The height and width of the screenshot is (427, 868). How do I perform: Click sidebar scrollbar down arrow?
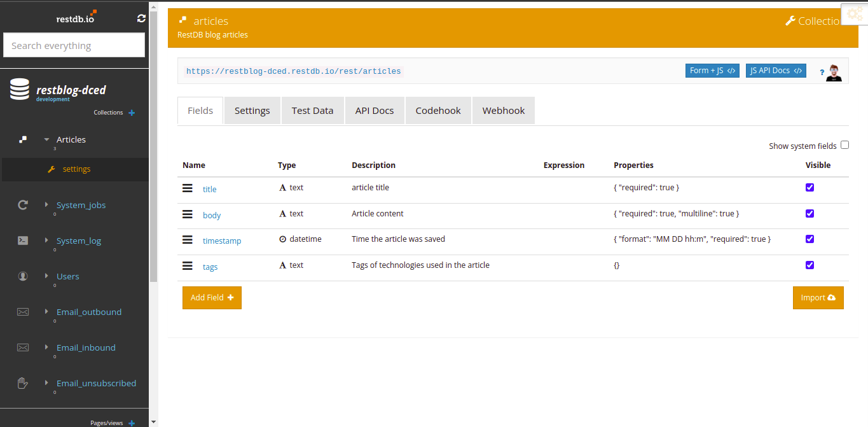pyautogui.click(x=153, y=421)
